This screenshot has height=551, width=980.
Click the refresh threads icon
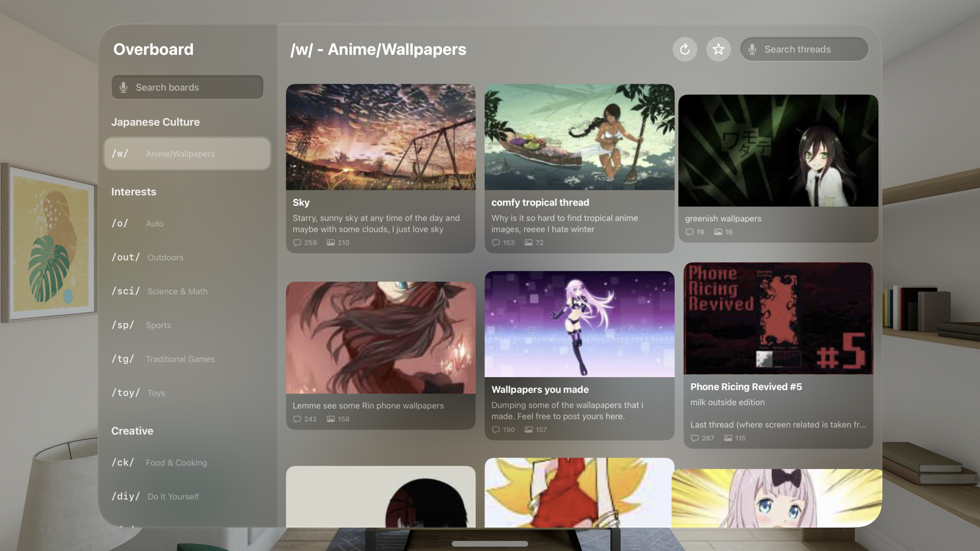[685, 49]
